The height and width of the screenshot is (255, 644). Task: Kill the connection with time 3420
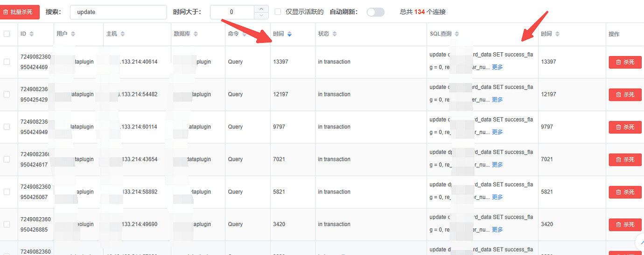[625, 225]
